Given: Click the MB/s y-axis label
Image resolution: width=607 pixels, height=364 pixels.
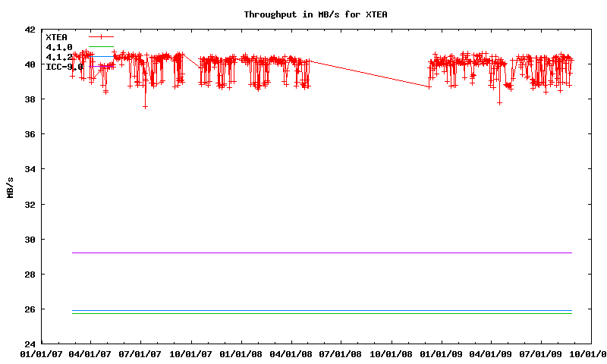Looking at the screenshot, I should pos(10,187).
